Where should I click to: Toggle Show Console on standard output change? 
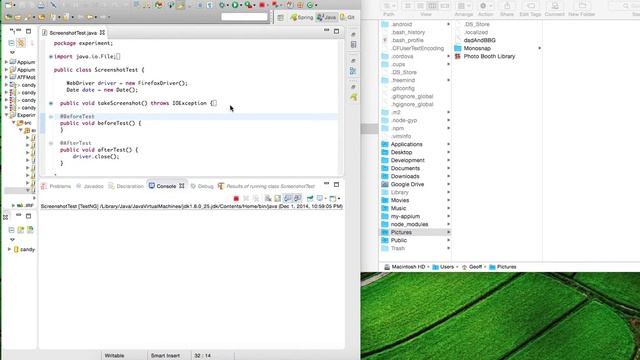coord(288,198)
